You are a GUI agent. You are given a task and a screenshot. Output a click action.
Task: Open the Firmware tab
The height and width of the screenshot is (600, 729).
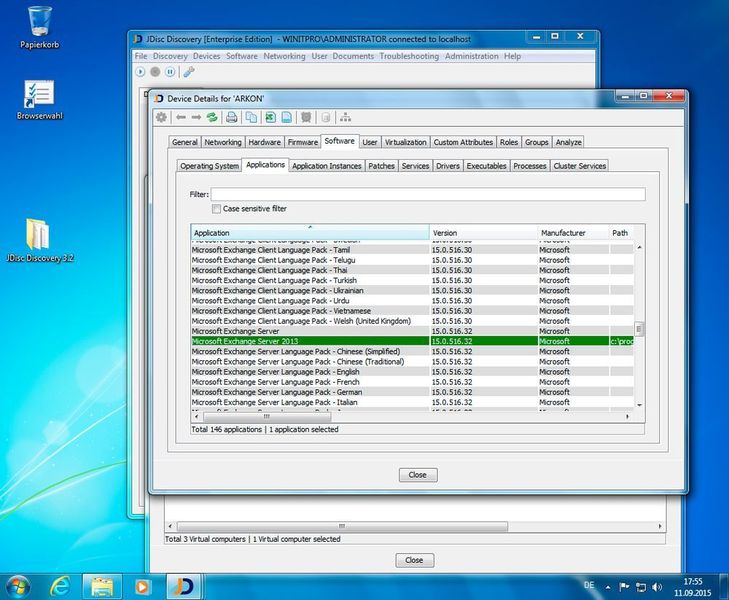[x=303, y=142]
